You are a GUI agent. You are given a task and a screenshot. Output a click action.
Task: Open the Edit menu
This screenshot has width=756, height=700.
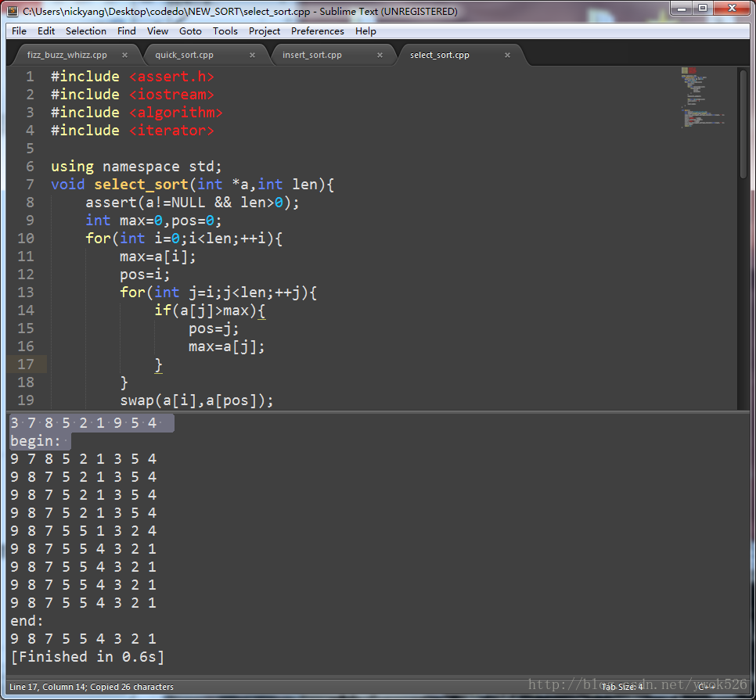(x=46, y=31)
